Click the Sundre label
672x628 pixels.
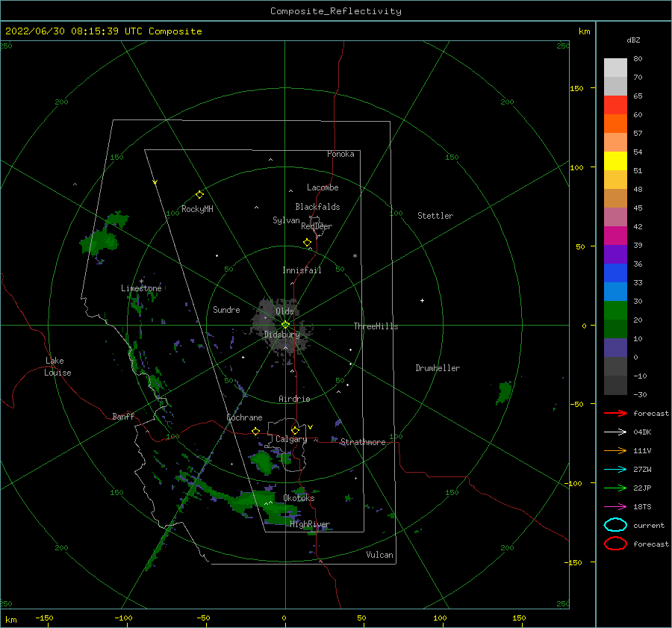(x=226, y=309)
